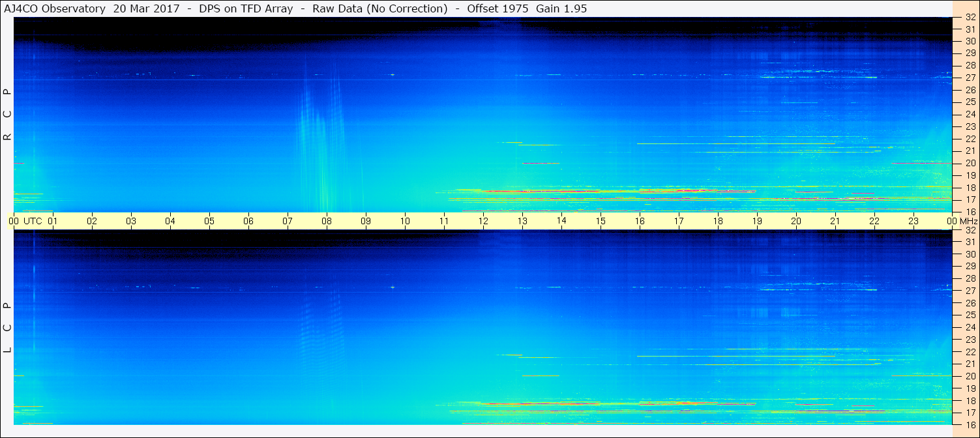Click the 17 frequency label on LCP scale
The width and height of the screenshot is (980, 438).
click(x=970, y=413)
